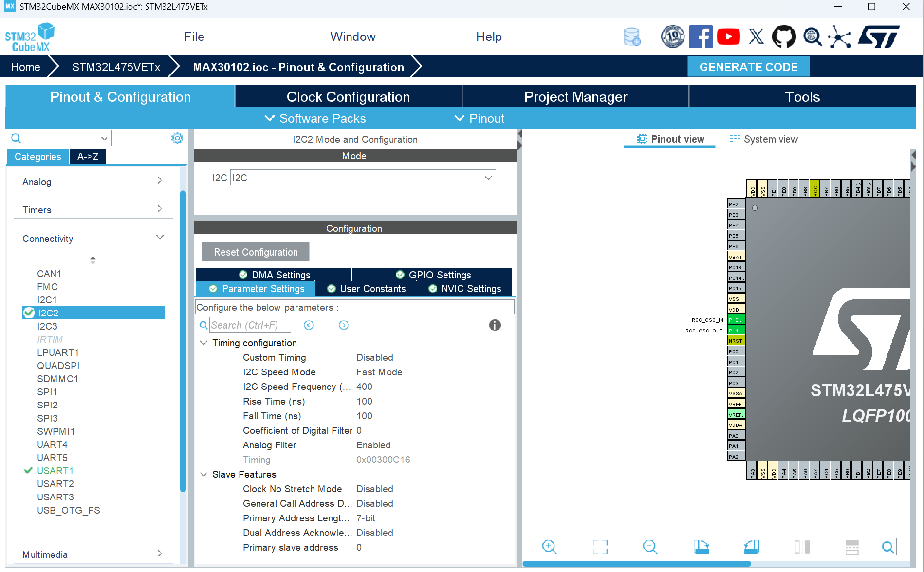The height and width of the screenshot is (572, 924).
Task: Click the ST logo icon
Action: click(x=879, y=37)
